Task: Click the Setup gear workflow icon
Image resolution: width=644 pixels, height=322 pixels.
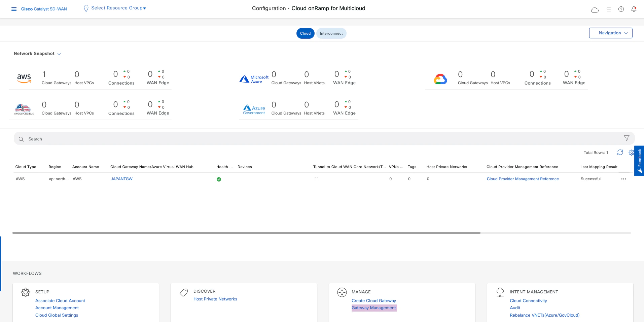Action: pos(26,292)
